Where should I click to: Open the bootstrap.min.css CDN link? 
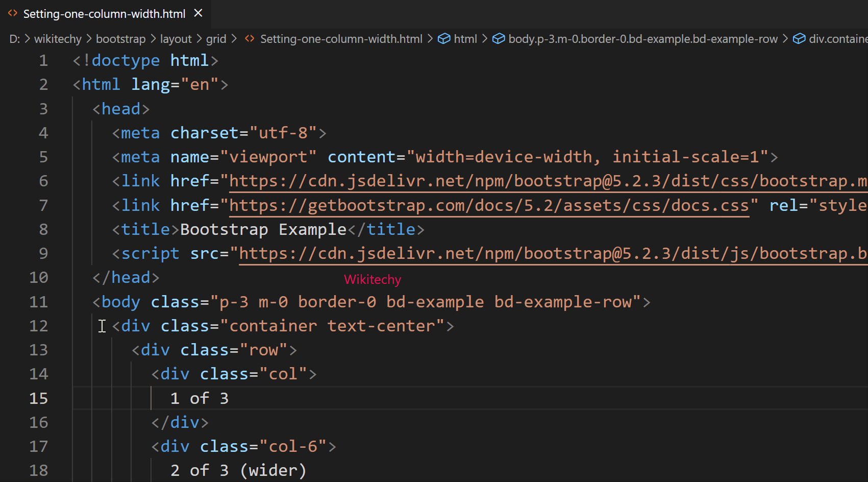[510, 180]
